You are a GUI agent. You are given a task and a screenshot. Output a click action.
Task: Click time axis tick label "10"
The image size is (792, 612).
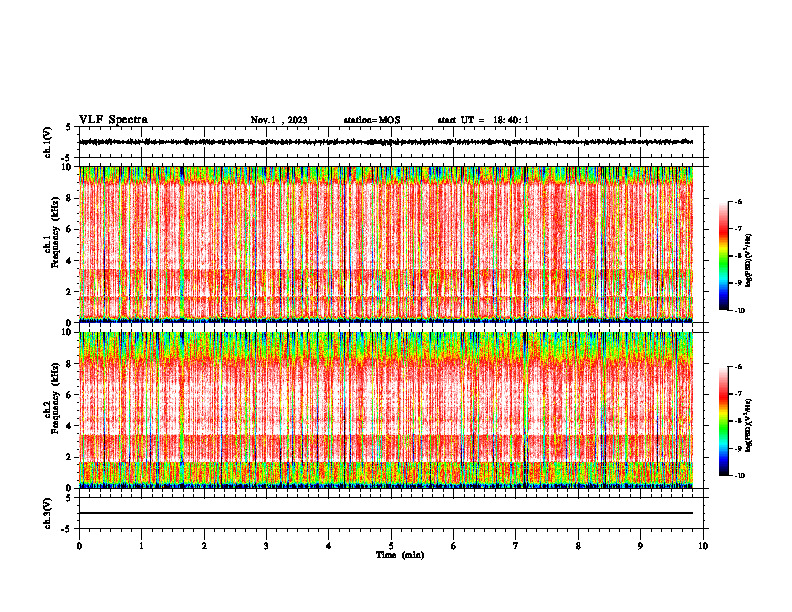click(x=703, y=546)
